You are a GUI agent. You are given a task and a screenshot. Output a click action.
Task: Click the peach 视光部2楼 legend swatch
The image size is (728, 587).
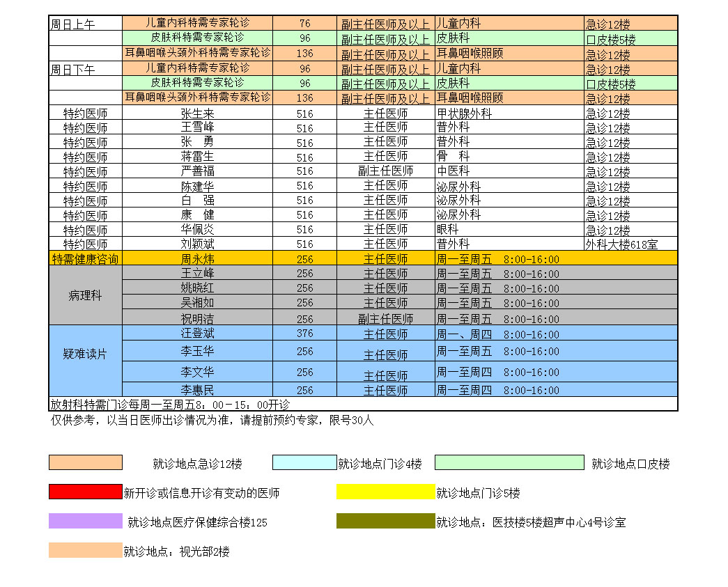(86, 550)
